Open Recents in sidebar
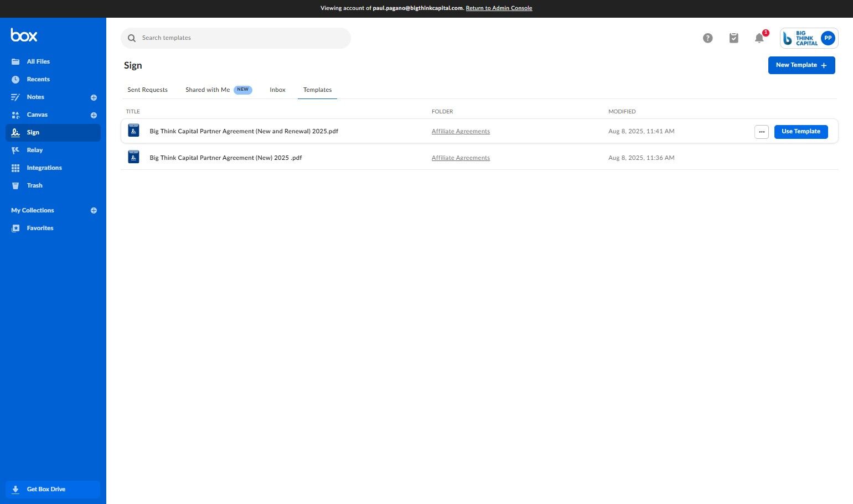 (53, 79)
